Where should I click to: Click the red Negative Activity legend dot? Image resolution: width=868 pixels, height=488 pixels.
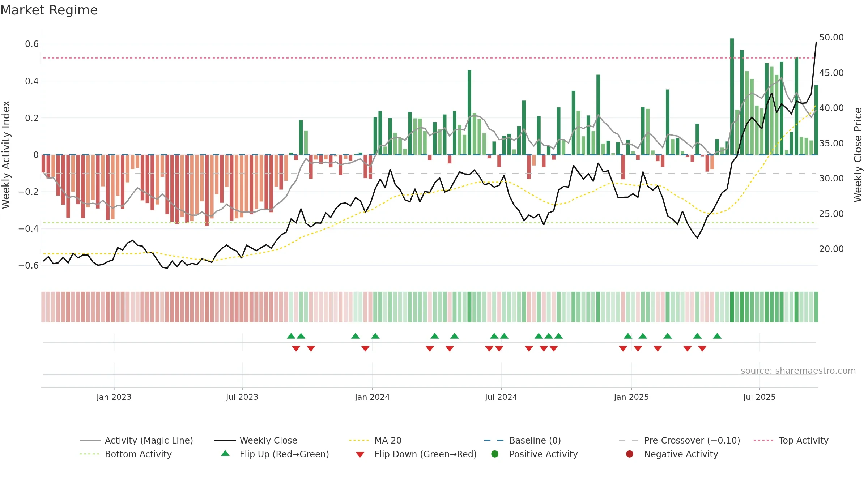click(x=630, y=454)
